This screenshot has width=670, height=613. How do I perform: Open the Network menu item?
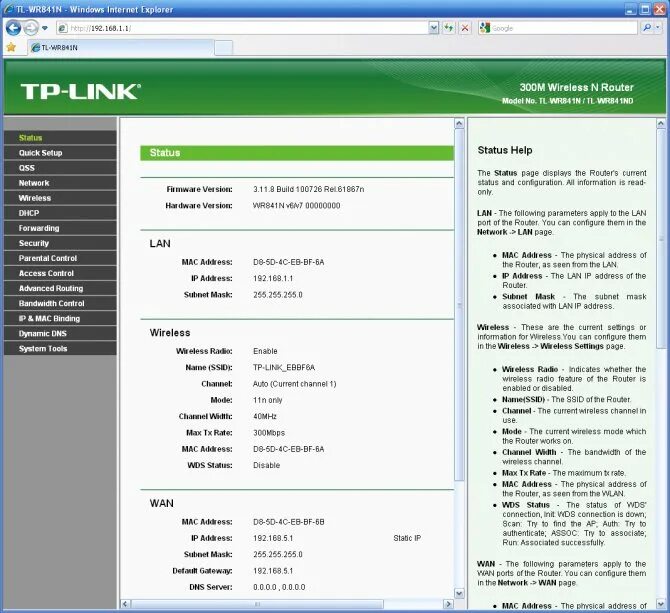point(60,183)
